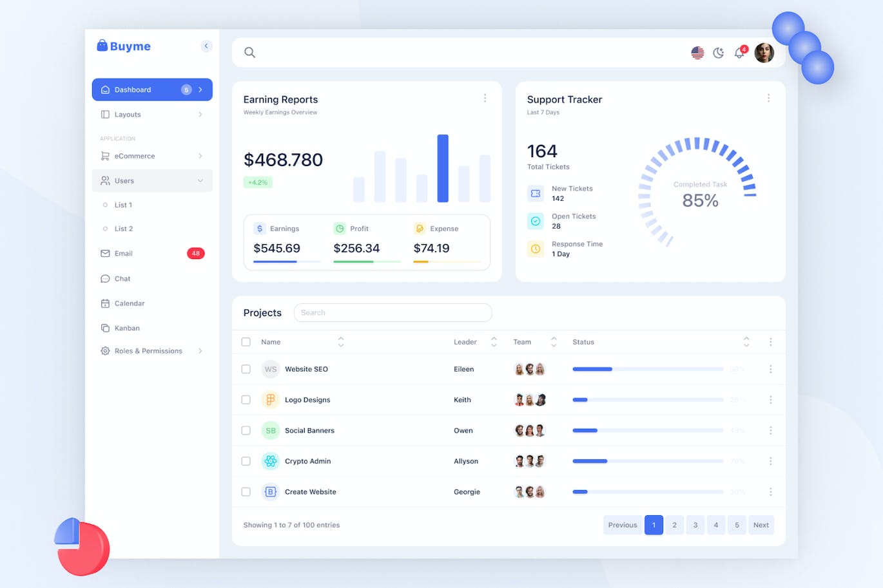883x588 pixels.
Task: Open Support Tracker three-dot menu
Action: [768, 99]
